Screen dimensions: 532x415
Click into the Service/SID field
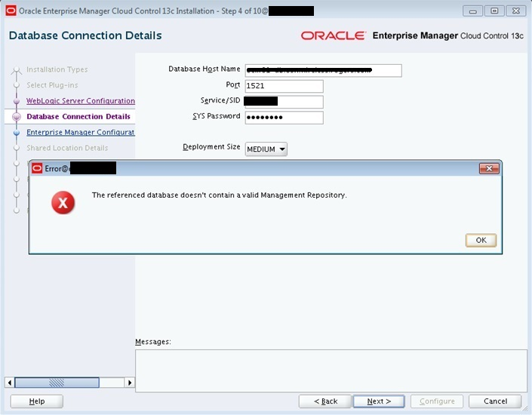pyautogui.click(x=284, y=101)
